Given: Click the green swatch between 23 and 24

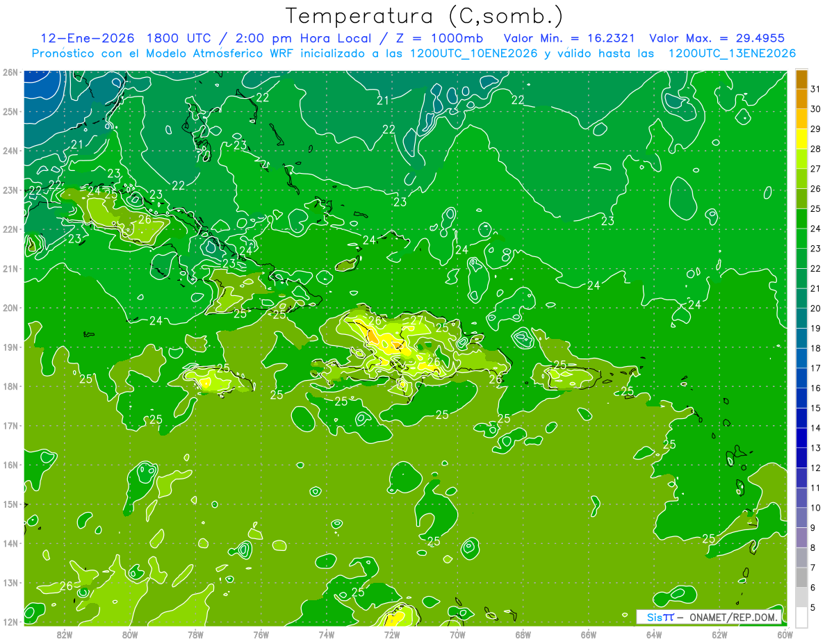Looking at the screenshot, I should (801, 238).
